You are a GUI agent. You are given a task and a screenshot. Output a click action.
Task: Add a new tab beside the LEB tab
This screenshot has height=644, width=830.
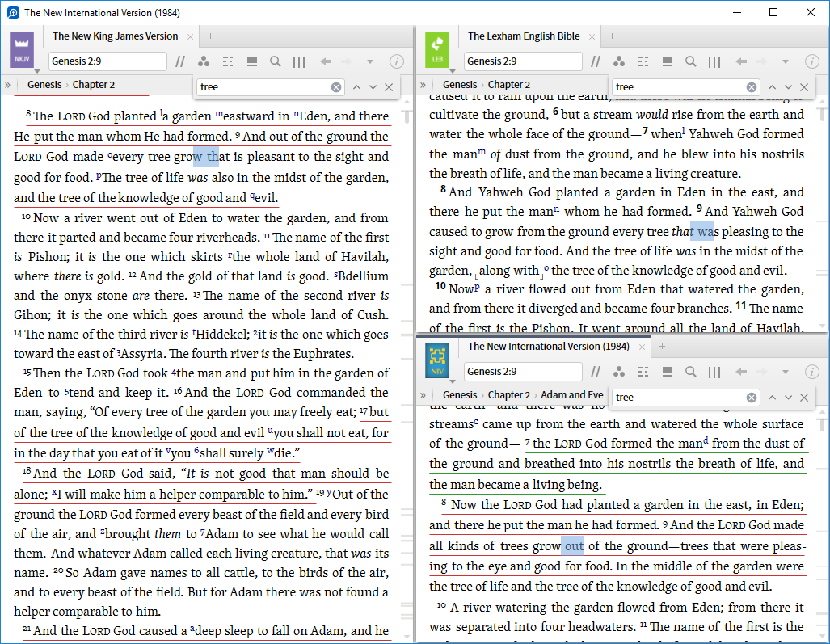(x=612, y=36)
